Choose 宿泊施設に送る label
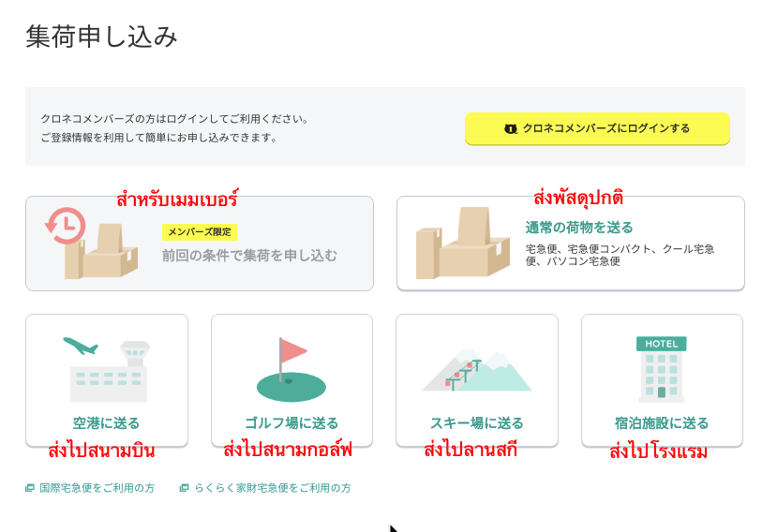Viewport: 777px width, 532px height. 662,423
